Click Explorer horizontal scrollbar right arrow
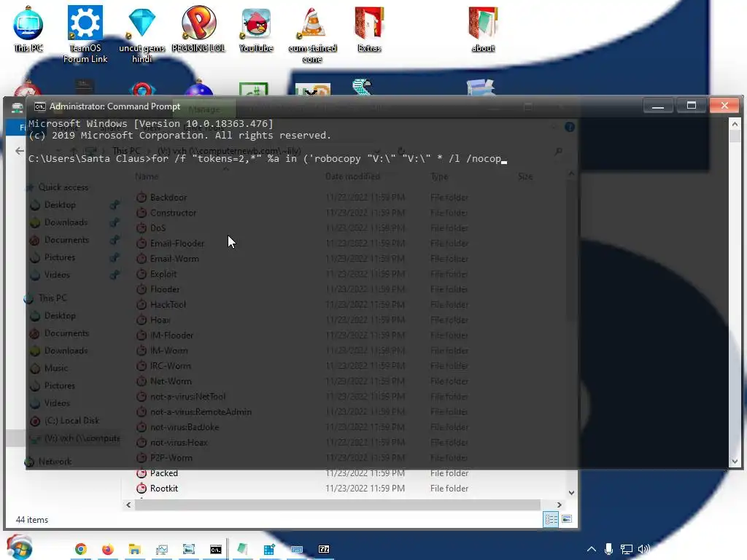Image resolution: width=747 pixels, height=560 pixels. click(560, 505)
